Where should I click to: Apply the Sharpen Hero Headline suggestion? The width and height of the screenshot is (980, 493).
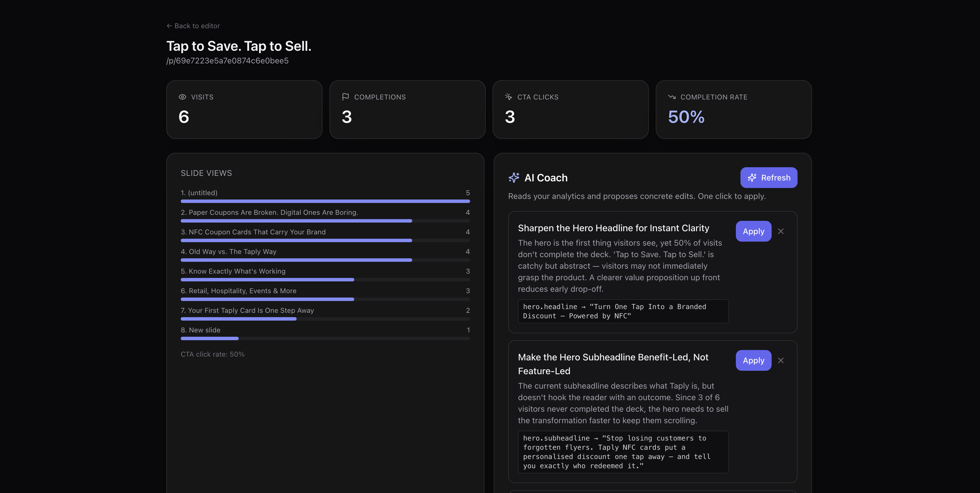753,231
